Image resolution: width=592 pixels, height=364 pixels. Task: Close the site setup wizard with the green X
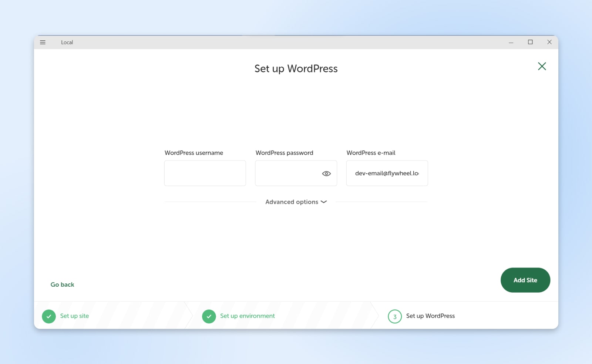pos(542,66)
